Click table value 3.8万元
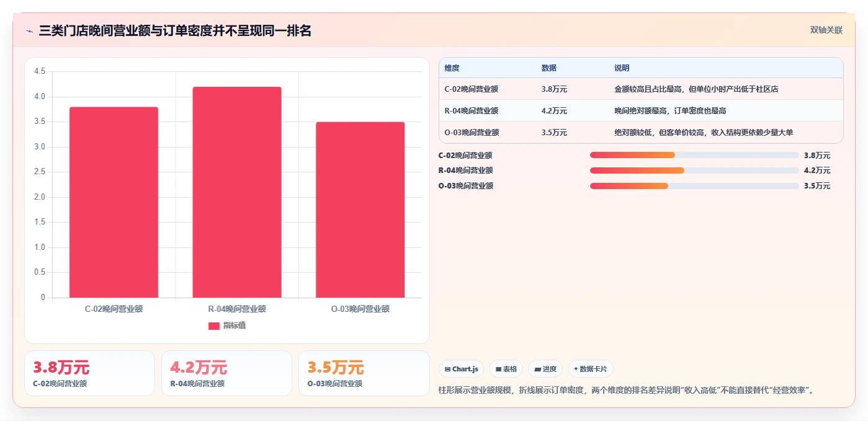 pos(554,89)
